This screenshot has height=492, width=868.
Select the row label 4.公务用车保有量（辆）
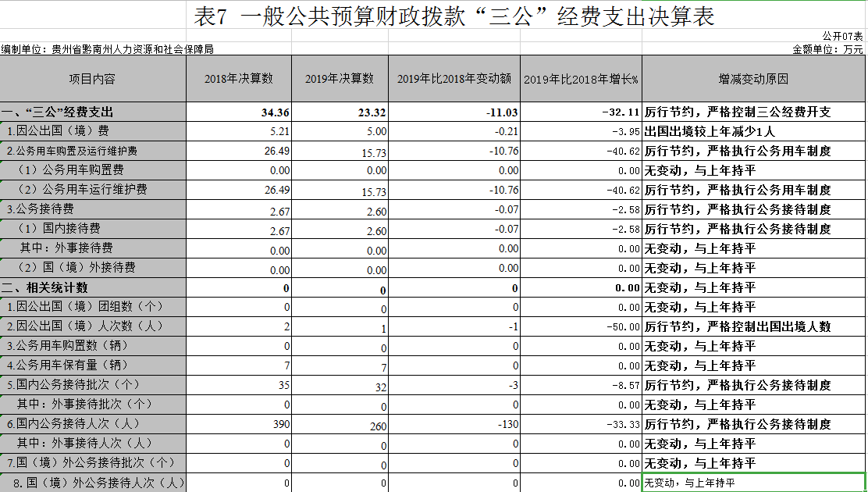point(92,365)
